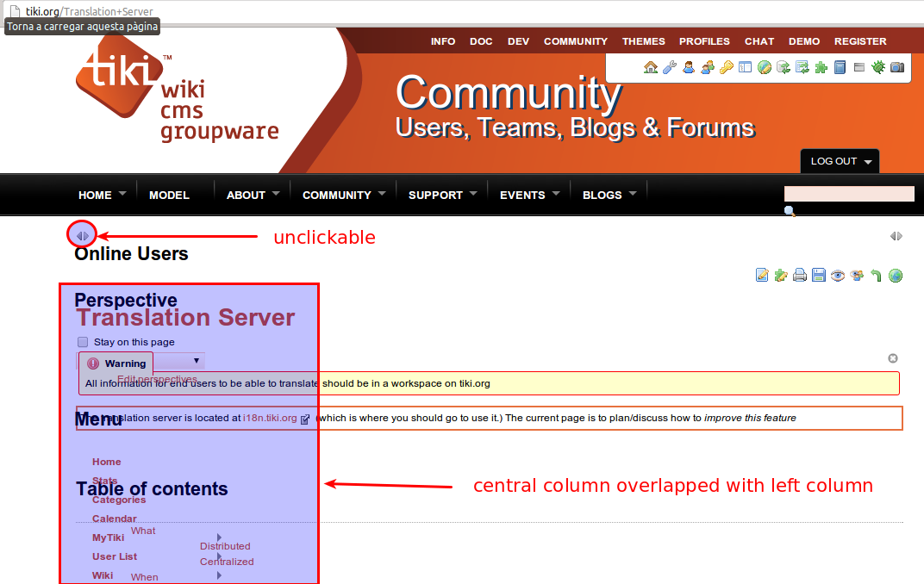This screenshot has width=924, height=584.
Task: Open the LOG OUT dropdown arrow
Action: click(x=868, y=162)
